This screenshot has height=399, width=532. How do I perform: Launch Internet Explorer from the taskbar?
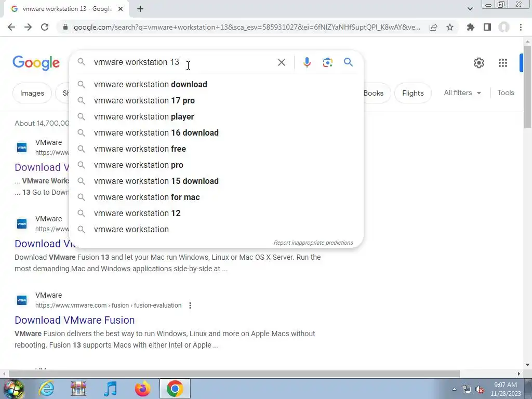tap(46, 389)
